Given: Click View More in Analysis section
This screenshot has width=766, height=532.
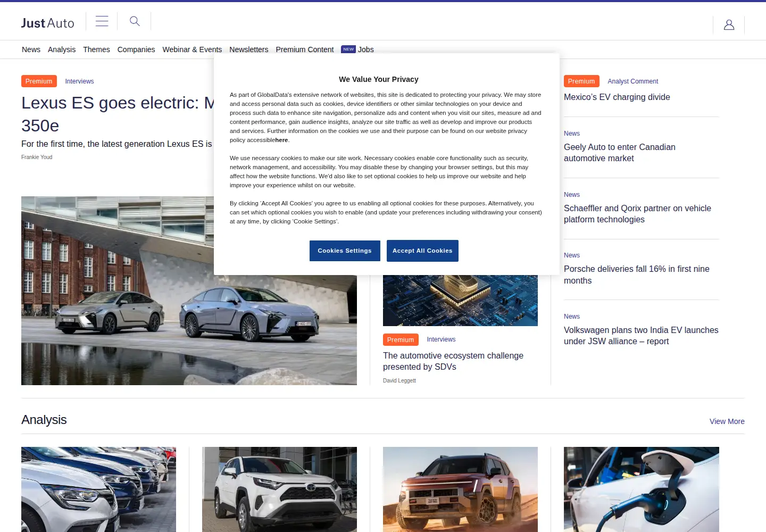Looking at the screenshot, I should coord(727,421).
